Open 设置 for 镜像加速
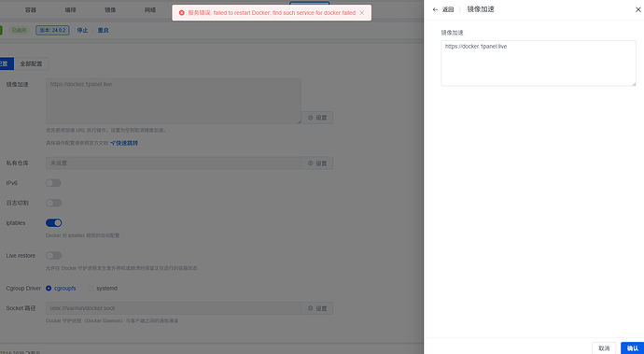The width and height of the screenshot is (644, 354). [x=317, y=118]
